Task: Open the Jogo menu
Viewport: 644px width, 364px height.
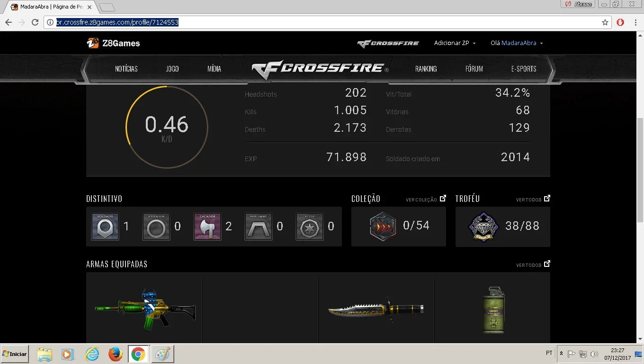Action: click(172, 69)
